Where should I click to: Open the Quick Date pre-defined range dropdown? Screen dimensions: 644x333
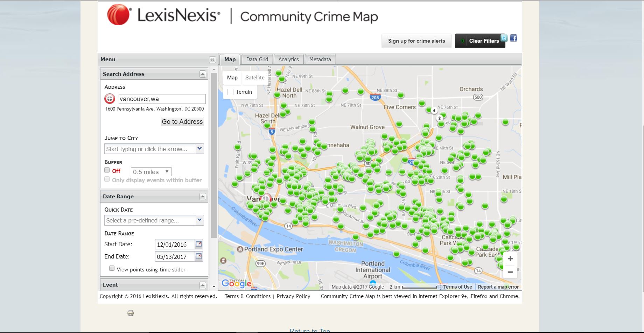click(x=200, y=220)
